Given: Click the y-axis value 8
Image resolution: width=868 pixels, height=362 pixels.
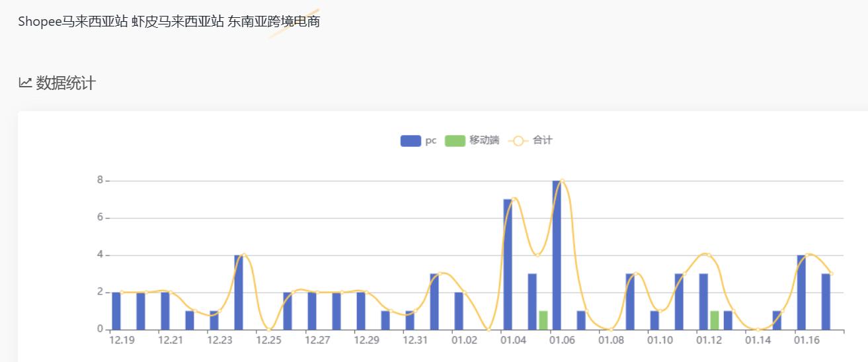Looking at the screenshot, I should [100, 180].
